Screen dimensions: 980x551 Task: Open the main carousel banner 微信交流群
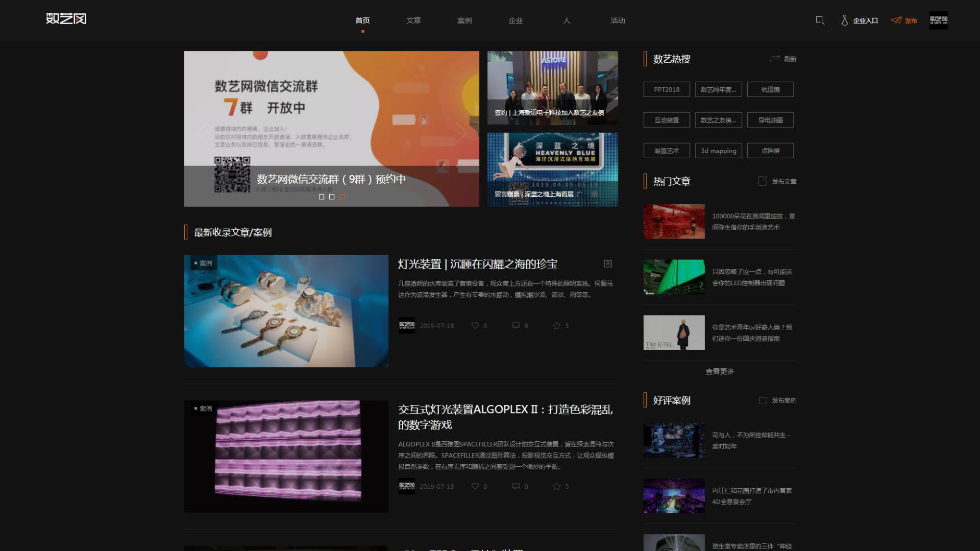332,128
